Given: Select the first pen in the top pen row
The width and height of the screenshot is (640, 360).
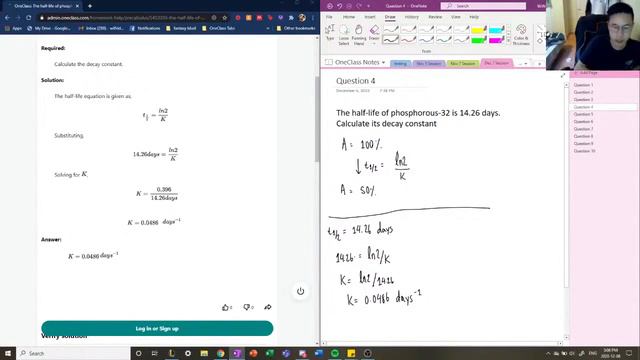Looking at the screenshot, I should tap(391, 29).
